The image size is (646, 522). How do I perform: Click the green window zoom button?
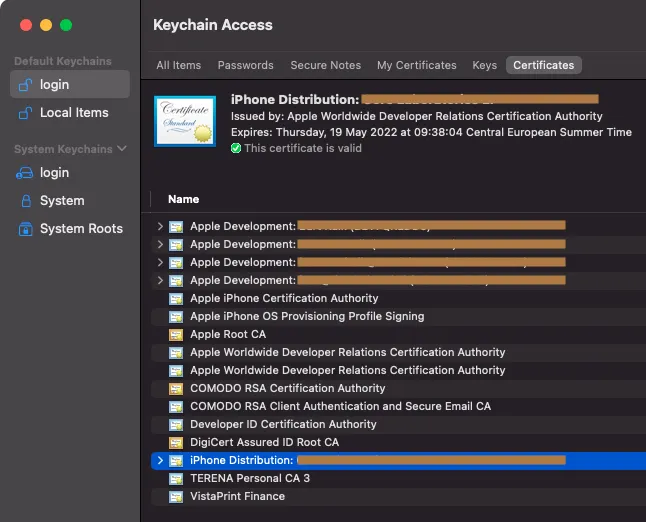click(x=66, y=25)
